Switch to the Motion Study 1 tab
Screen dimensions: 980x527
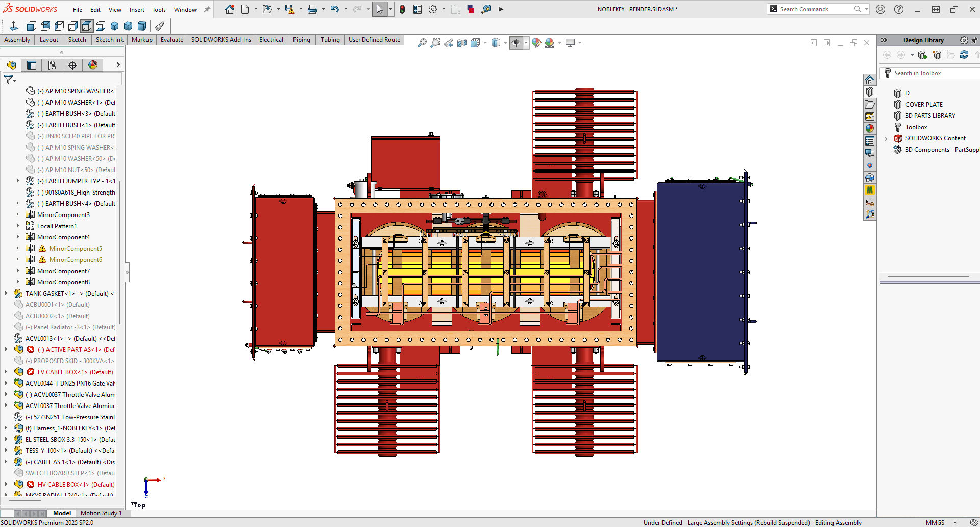[101, 513]
